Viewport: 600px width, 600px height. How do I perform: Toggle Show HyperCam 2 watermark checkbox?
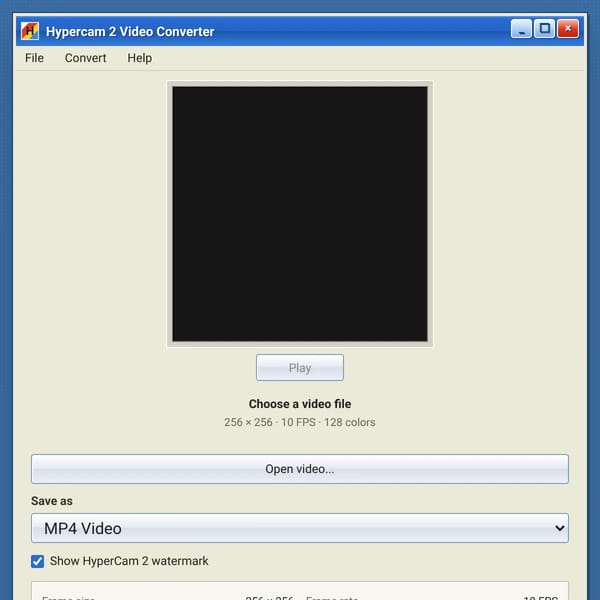click(38, 561)
